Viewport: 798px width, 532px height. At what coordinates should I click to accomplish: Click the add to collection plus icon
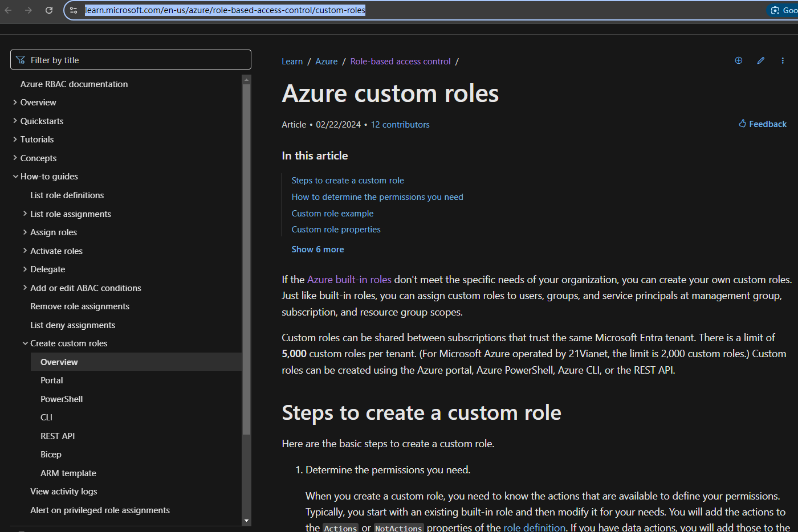739,60
